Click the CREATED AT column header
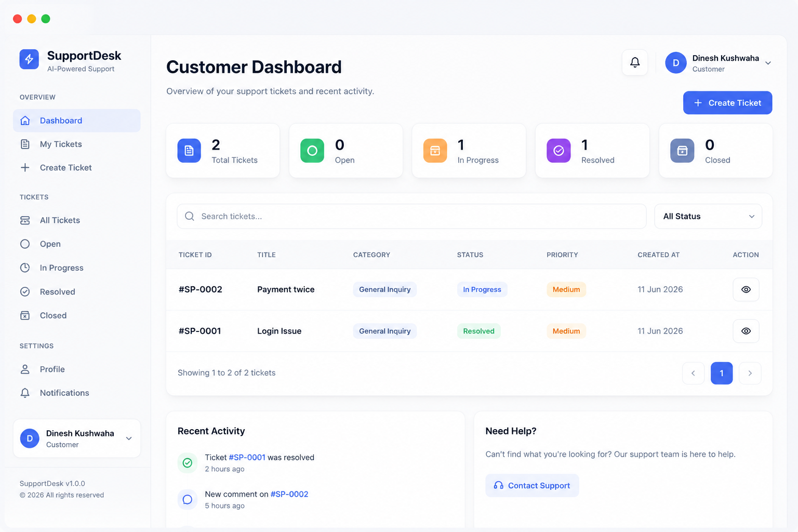This screenshot has width=798, height=532. click(x=659, y=255)
